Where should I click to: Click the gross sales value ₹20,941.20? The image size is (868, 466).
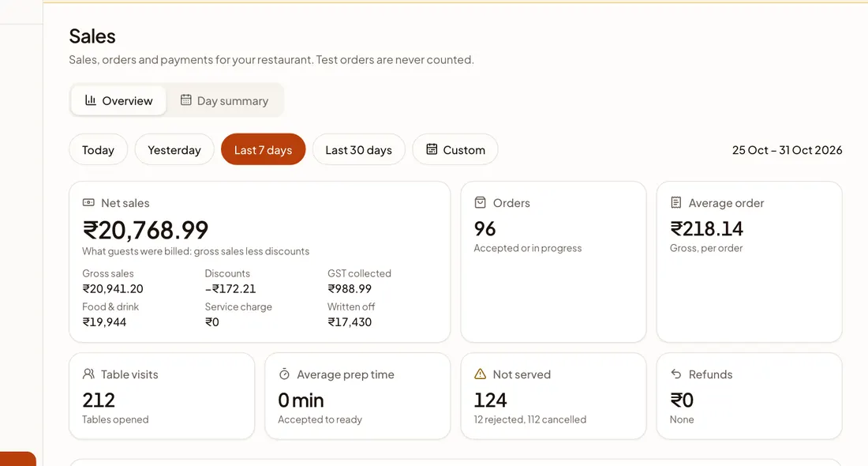point(113,289)
